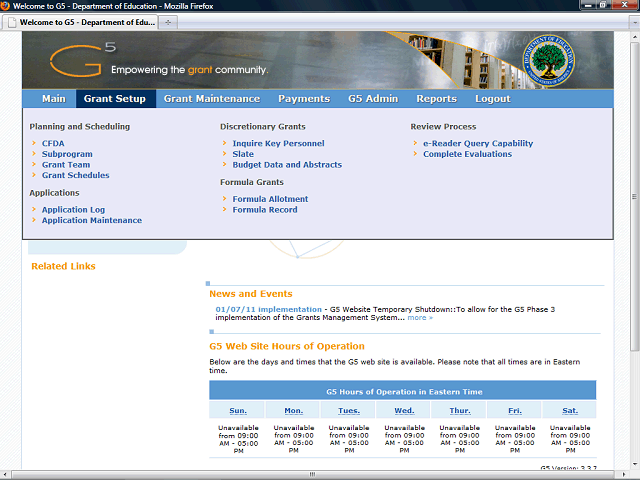The image size is (640, 480).
Task: Click the G5 logo in the banner
Action: tap(83, 60)
